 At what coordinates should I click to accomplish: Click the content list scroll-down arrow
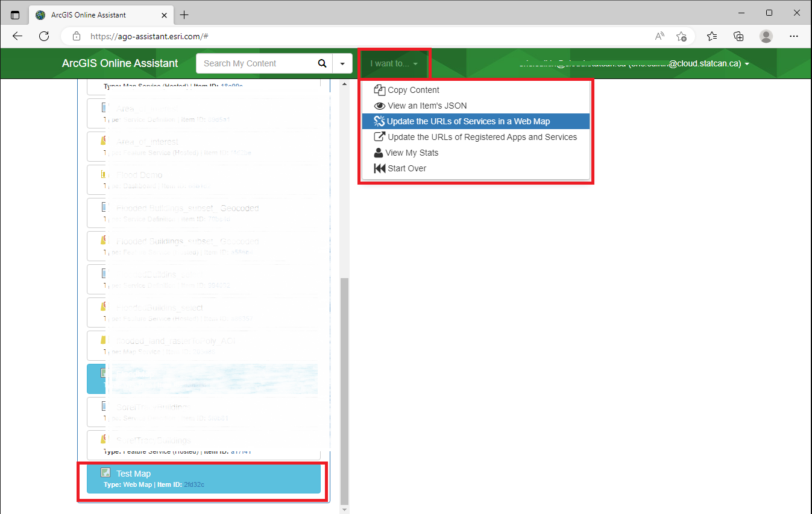[x=345, y=510]
